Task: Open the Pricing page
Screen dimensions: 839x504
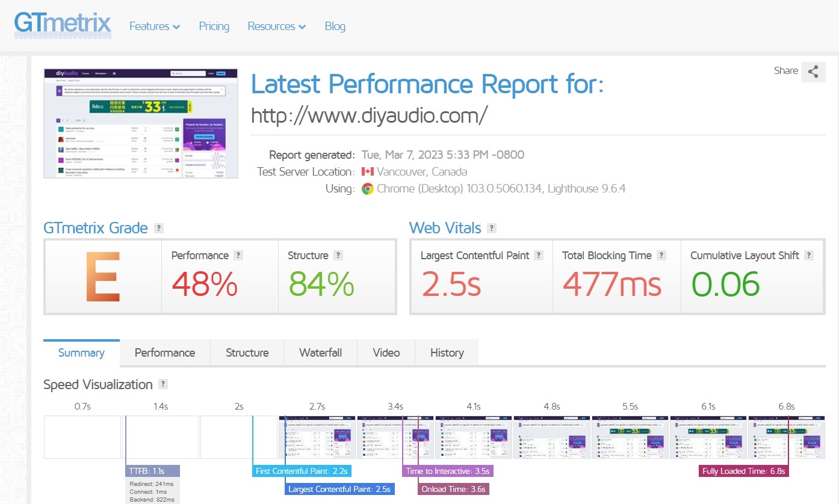Action: pos(214,26)
